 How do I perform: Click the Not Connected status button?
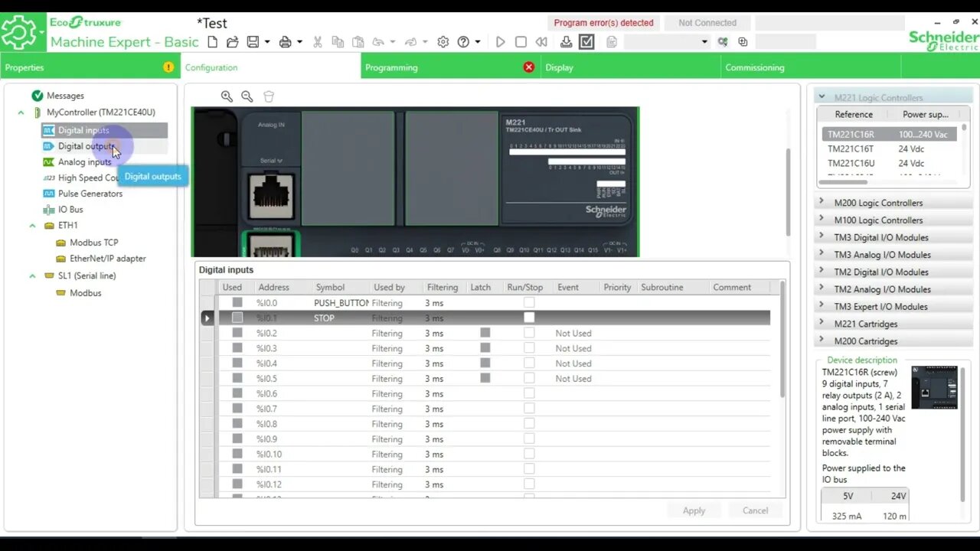(707, 23)
